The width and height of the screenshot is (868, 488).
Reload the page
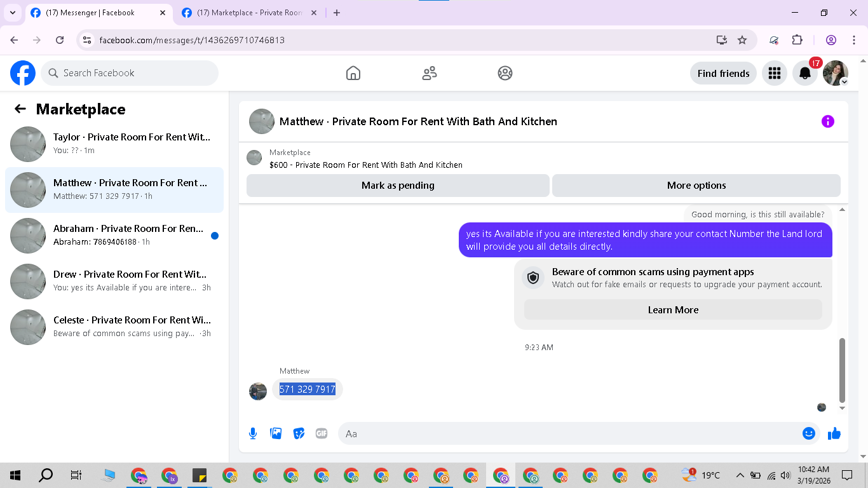[x=60, y=40]
